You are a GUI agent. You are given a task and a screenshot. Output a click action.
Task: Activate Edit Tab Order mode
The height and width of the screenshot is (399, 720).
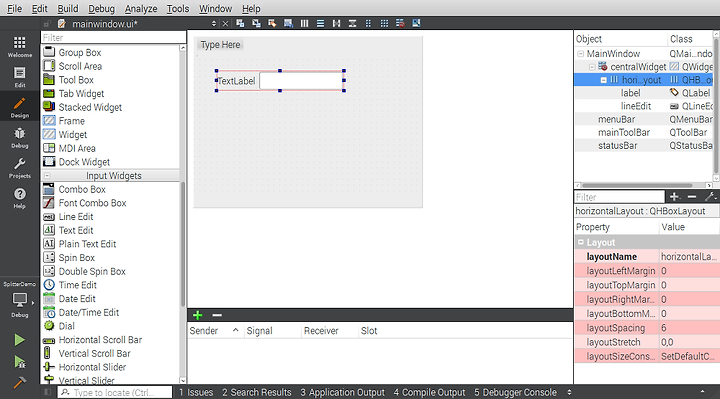tap(288, 23)
